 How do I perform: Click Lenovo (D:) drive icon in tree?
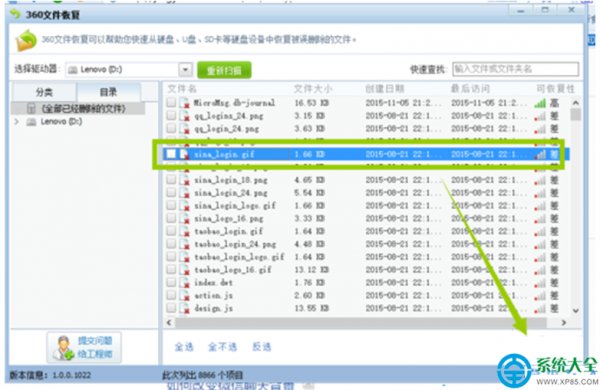tap(31, 122)
